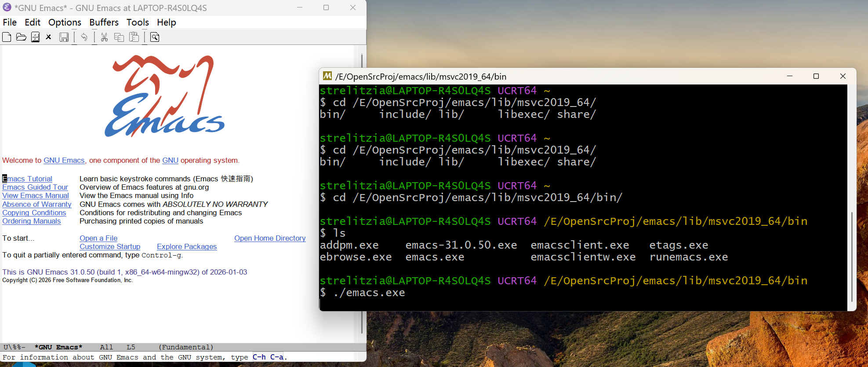Minimize the Emacs window
The image size is (868, 367).
coord(300,7)
